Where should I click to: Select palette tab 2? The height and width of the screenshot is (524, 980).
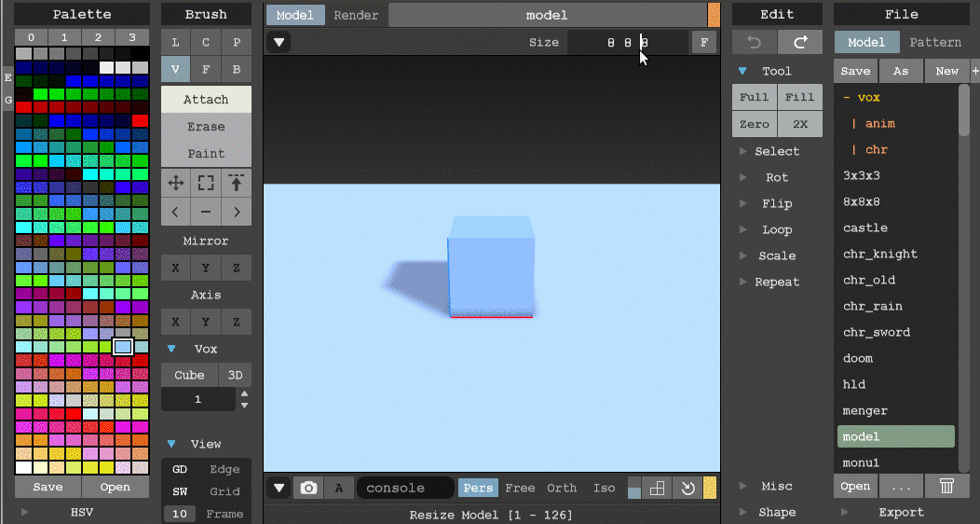98,37
